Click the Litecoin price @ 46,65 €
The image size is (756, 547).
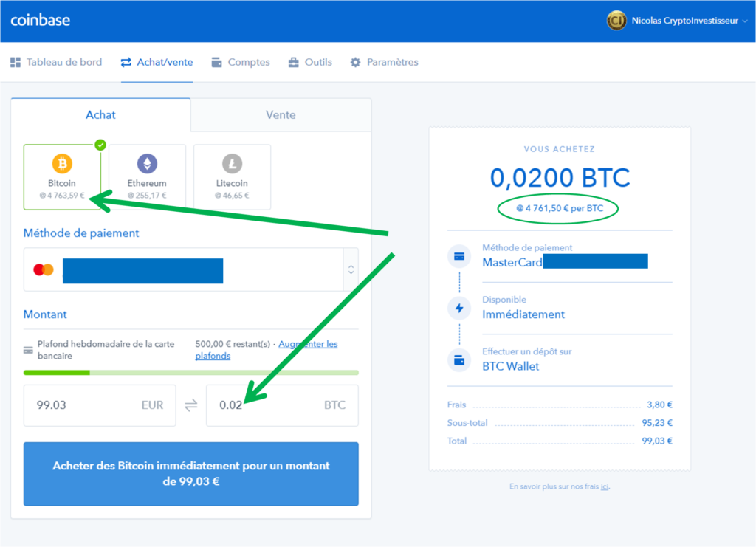coord(232,196)
